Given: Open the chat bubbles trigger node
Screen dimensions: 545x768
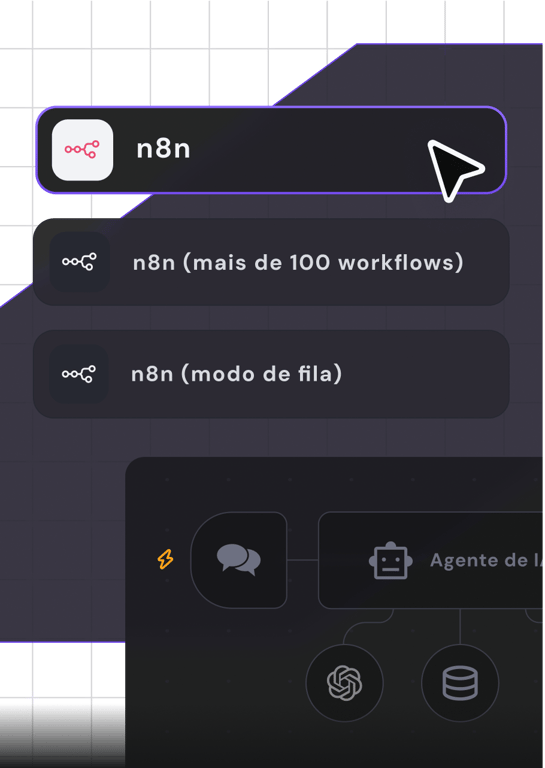Looking at the screenshot, I should (x=238, y=560).
